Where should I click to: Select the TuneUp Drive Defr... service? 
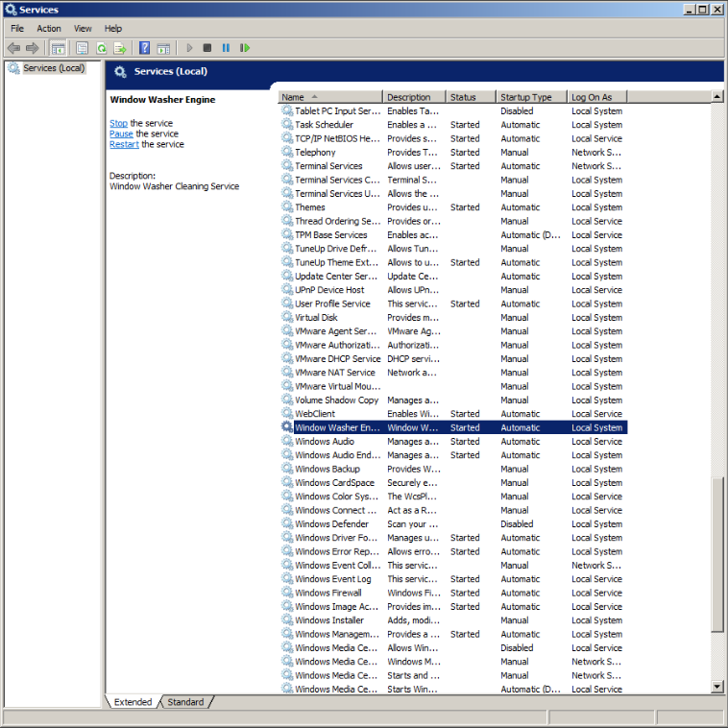pyautogui.click(x=453, y=249)
